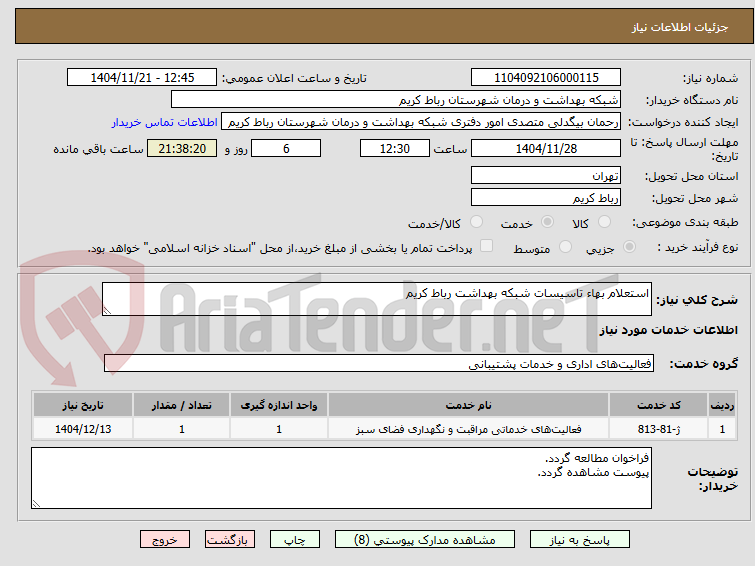Click the deadline date field 1404/11/28
755x566 pixels.
point(546,148)
